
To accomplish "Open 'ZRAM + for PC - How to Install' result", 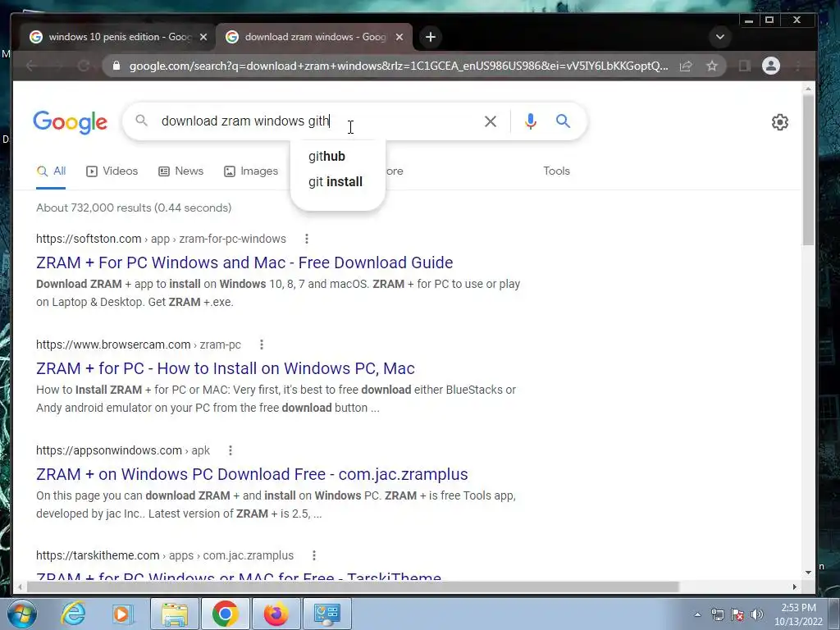I will point(225,368).
